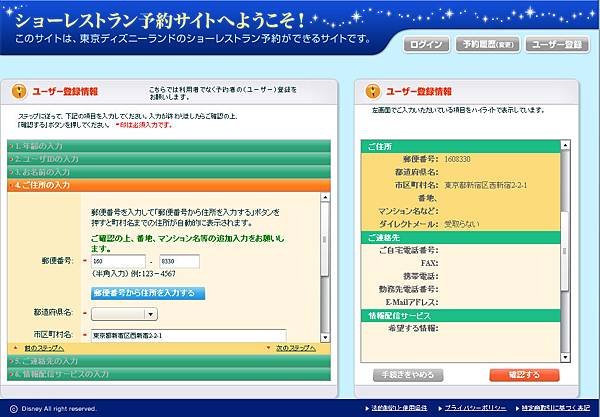The width and height of the screenshot is (600, 417).
Task: Click address form scrollbar down arrow
Action: coord(325,338)
